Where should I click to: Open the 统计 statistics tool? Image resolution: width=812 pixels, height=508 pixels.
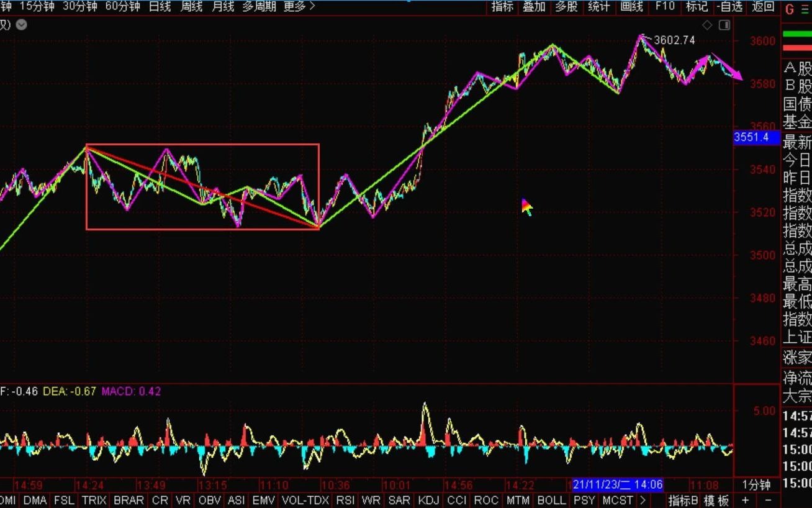[598, 7]
